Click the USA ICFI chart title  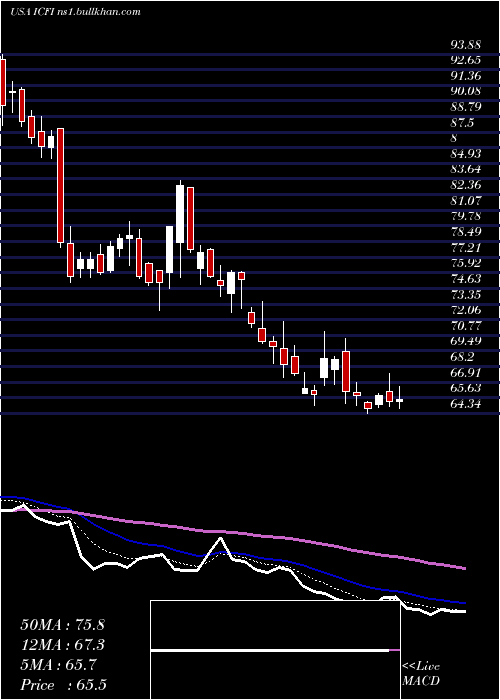point(75,12)
